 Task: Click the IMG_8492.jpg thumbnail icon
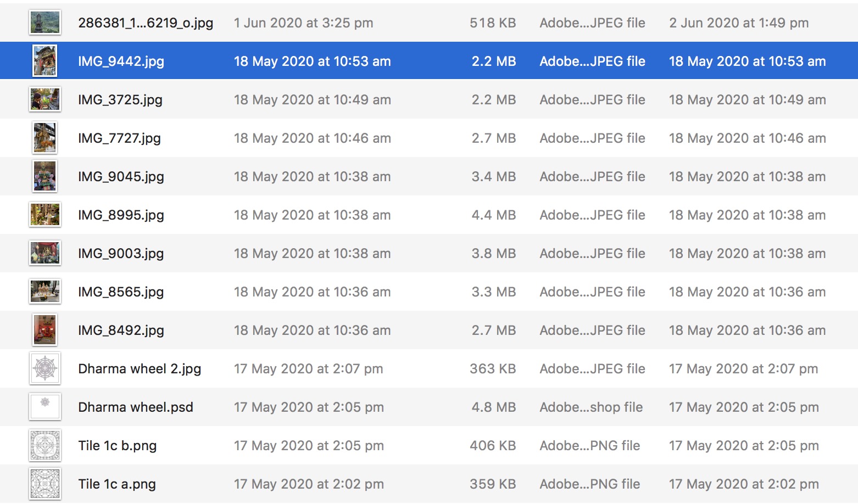tap(44, 330)
